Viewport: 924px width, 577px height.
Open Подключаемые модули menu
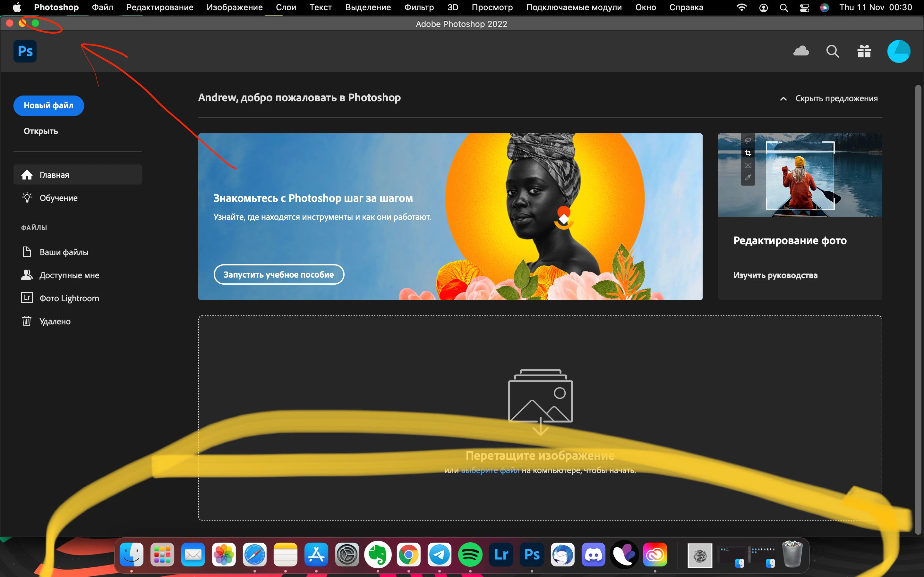click(x=574, y=8)
